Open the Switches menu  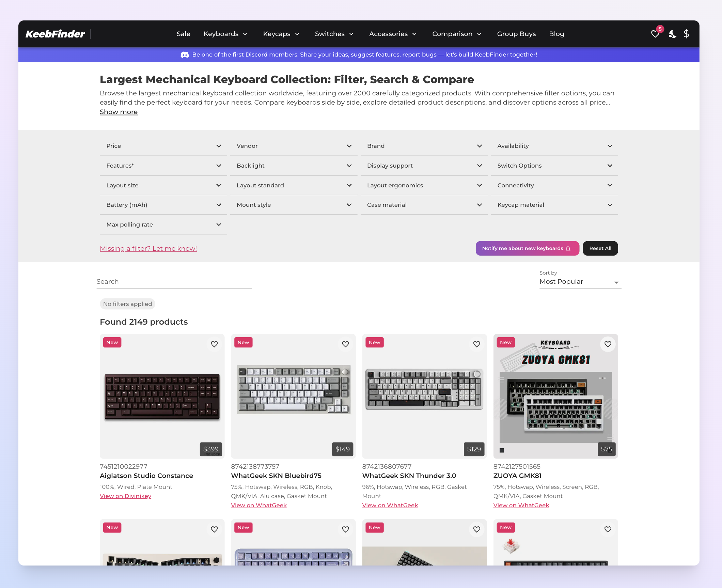(x=334, y=34)
